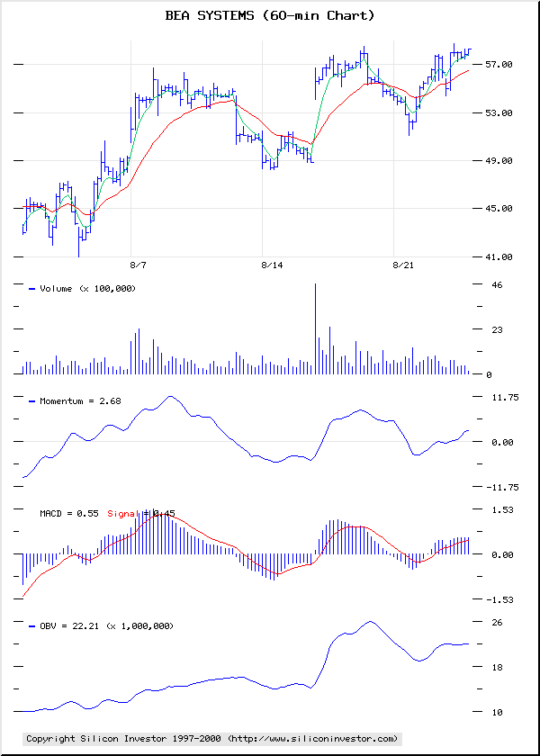Click the Silicon Investor copyright text
The height and width of the screenshot is (756, 540).
pos(212,739)
